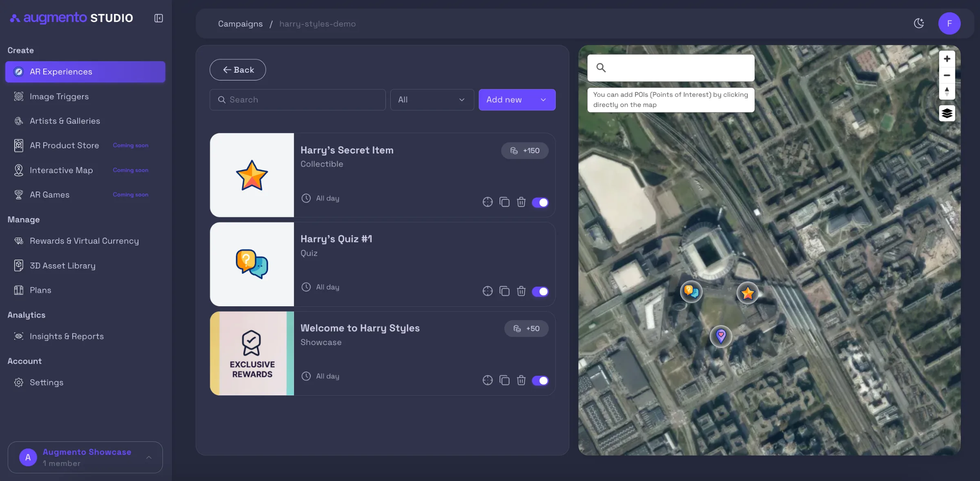This screenshot has height=481, width=980.
Task: Duplicate Welcome to Harry Styles experience
Action: (504, 380)
